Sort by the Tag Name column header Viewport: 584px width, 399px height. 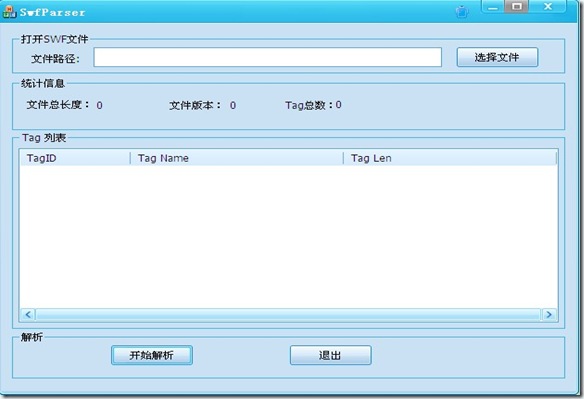[237, 158]
